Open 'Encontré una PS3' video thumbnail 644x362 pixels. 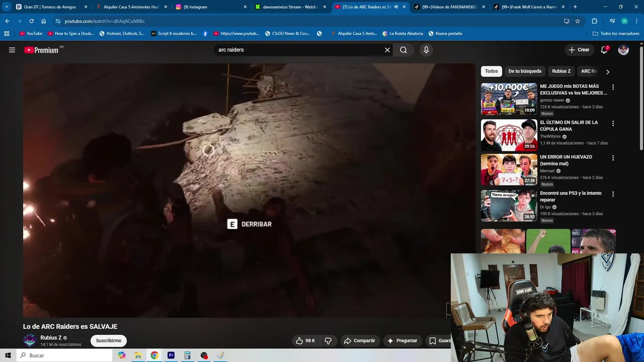(x=509, y=206)
